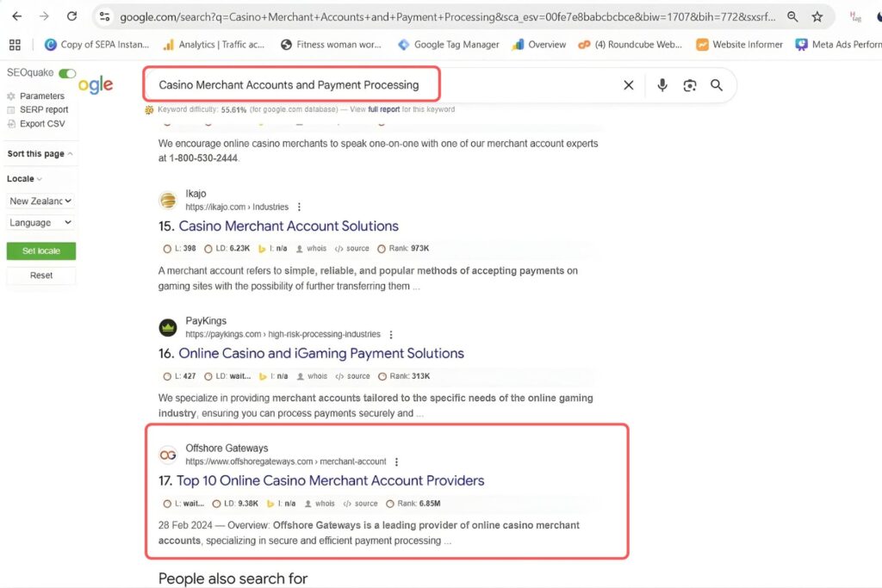Image resolution: width=882 pixels, height=588 pixels.
Task: Open the Language selection dropdown
Action: click(39, 222)
